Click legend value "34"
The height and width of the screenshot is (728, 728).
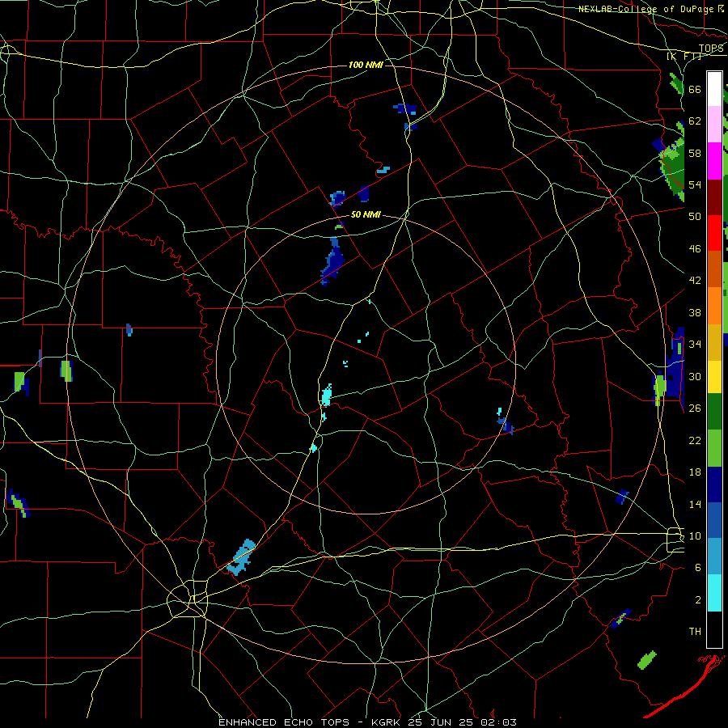click(x=695, y=345)
